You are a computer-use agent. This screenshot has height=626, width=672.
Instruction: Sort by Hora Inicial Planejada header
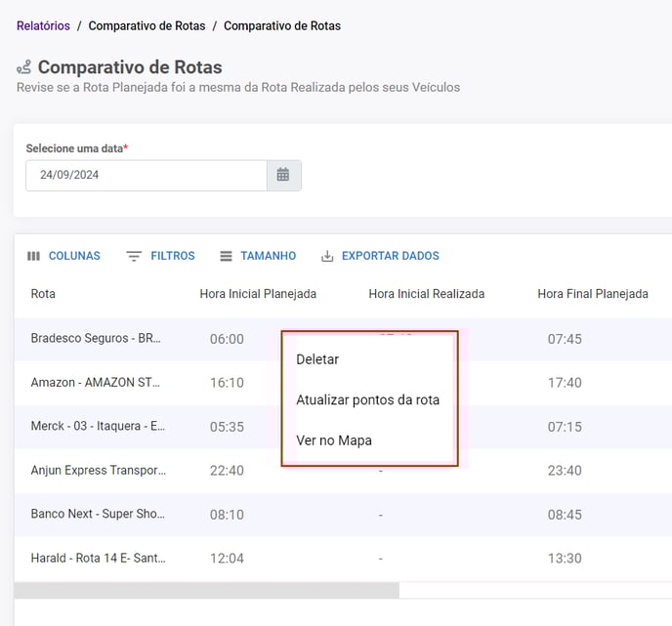[258, 294]
